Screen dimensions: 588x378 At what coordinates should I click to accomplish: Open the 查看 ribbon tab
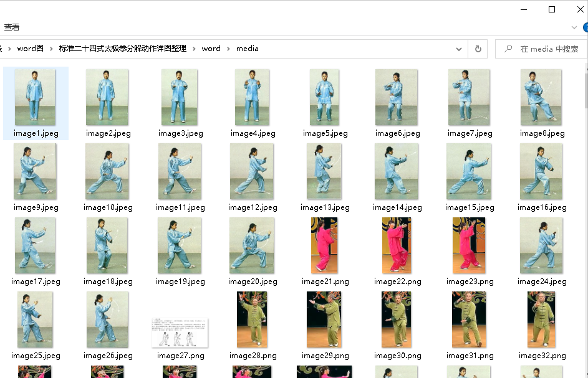12,27
